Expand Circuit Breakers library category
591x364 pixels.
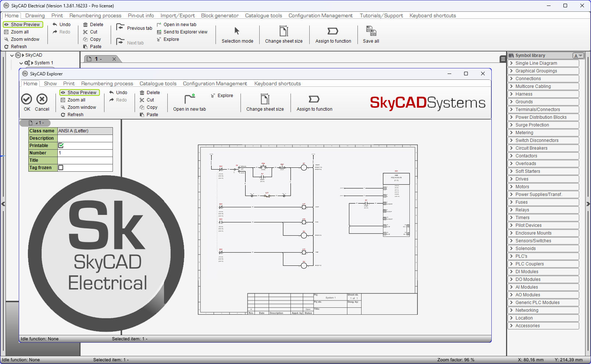click(x=512, y=148)
